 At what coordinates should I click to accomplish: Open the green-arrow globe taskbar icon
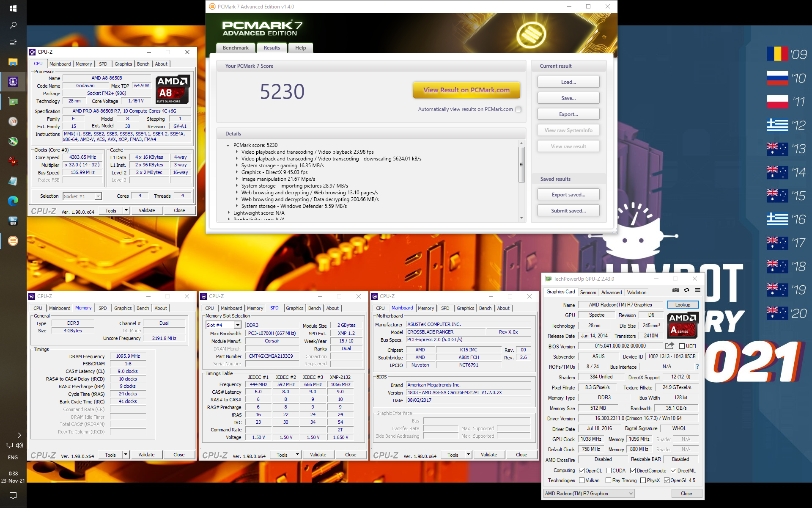point(13,141)
